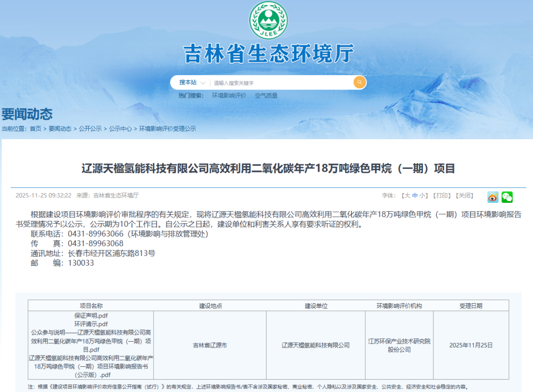Viewport: 533px width, 392px height.
Task: Open the 环评请示.pdf attachment
Action: pyautogui.click(x=91, y=324)
